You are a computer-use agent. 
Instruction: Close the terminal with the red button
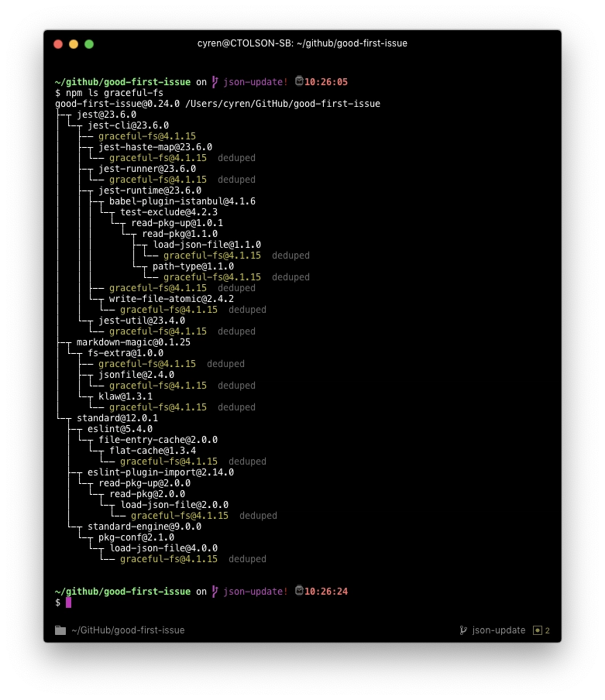pyautogui.click(x=58, y=43)
